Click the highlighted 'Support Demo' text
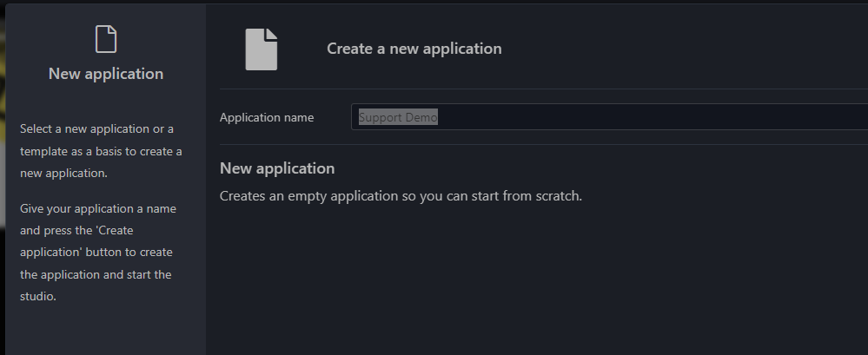 398,117
